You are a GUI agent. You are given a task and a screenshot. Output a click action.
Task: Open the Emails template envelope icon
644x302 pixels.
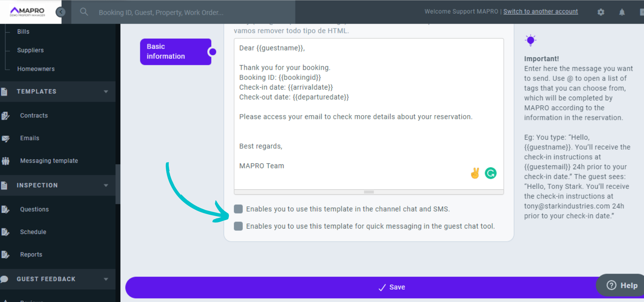click(x=6, y=138)
